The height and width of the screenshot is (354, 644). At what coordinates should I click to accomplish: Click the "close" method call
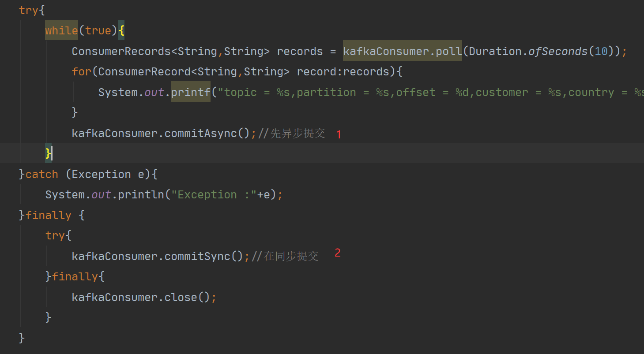(x=181, y=297)
